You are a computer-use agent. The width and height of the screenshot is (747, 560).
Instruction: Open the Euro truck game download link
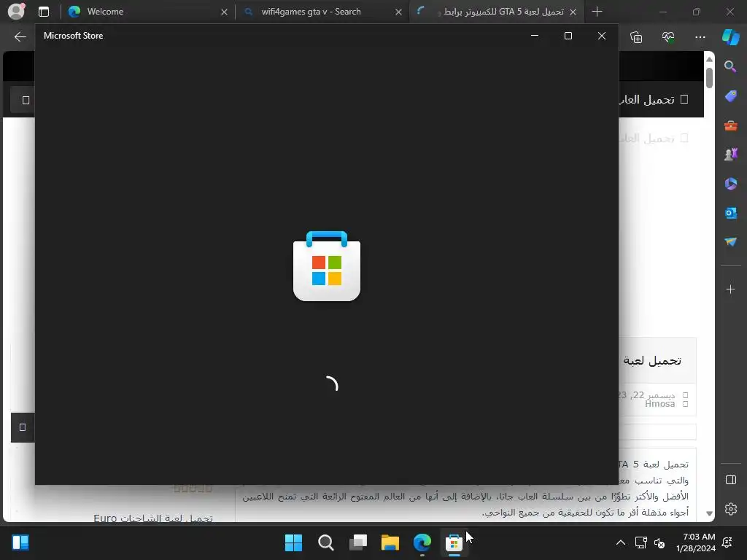tap(153, 518)
